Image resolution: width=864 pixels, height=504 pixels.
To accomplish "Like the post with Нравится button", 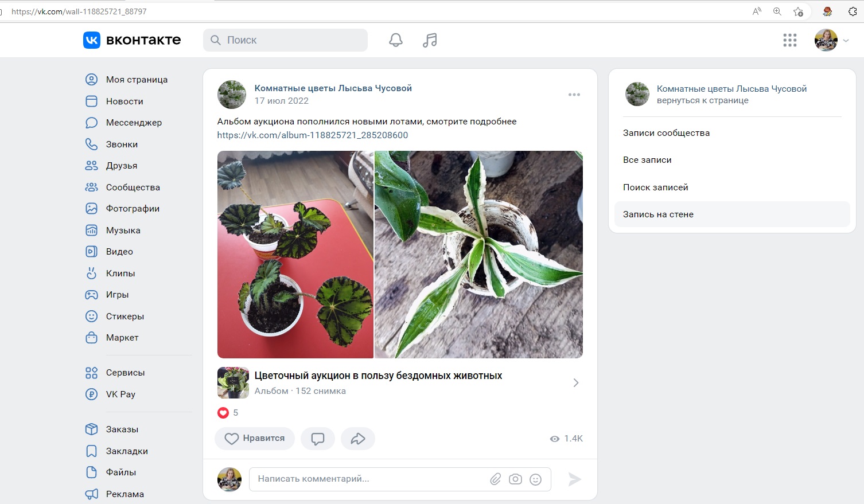I will click(x=255, y=439).
